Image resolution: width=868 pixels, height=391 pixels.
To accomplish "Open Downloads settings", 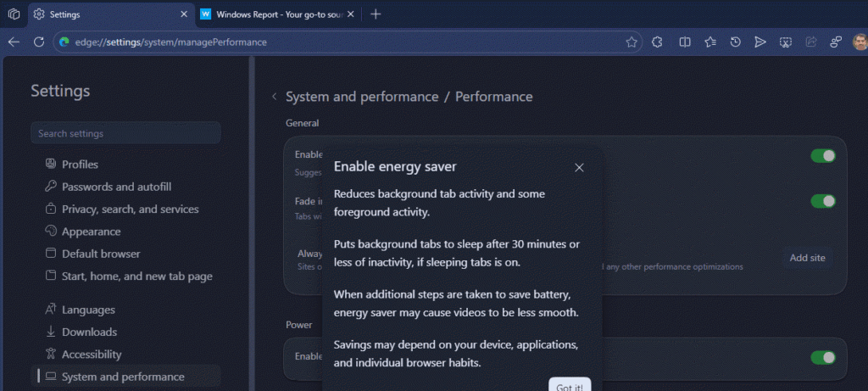I will [88, 332].
